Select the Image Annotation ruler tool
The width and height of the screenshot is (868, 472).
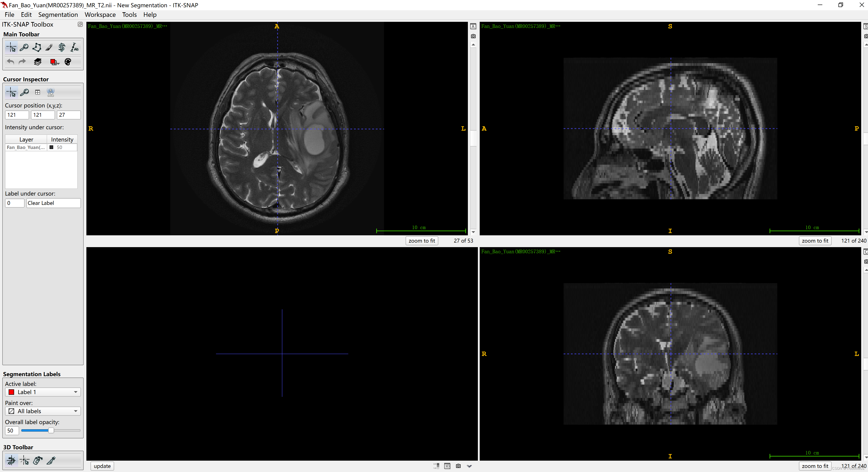(75, 47)
